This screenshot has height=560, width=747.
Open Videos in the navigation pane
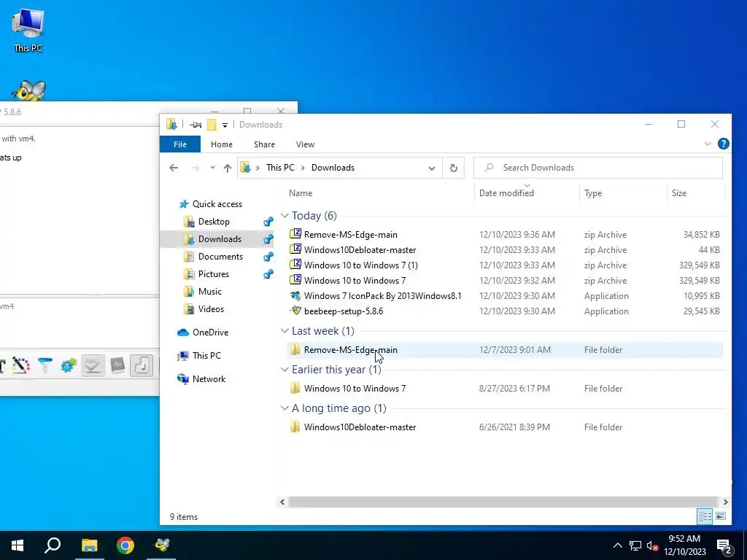211,309
